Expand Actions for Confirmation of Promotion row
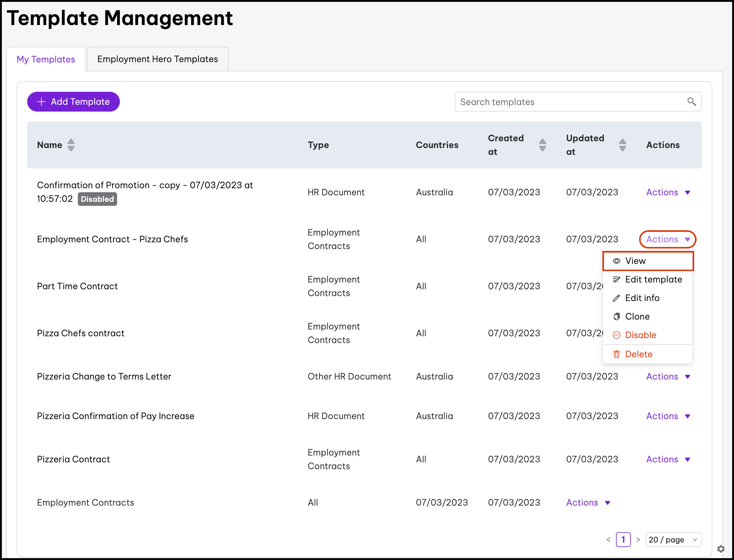This screenshot has height=560, width=734. pyautogui.click(x=668, y=192)
